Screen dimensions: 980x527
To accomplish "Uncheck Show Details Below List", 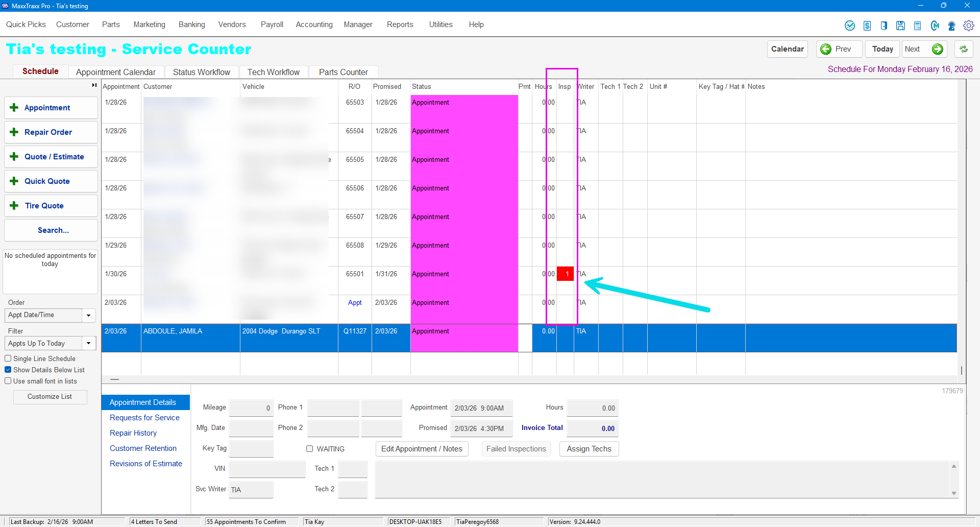I will pos(8,370).
